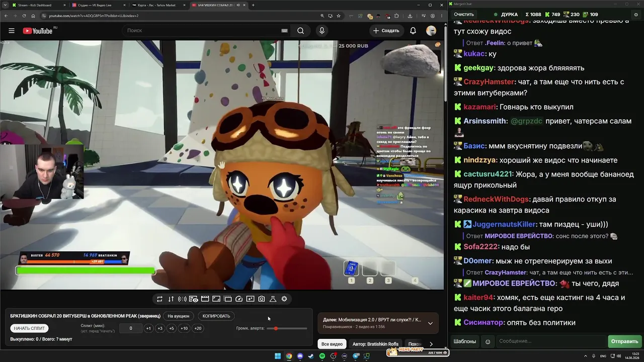This screenshot has width=644, height=362.
Task: Click the ENG language indicator in tray
Action: (603, 356)
